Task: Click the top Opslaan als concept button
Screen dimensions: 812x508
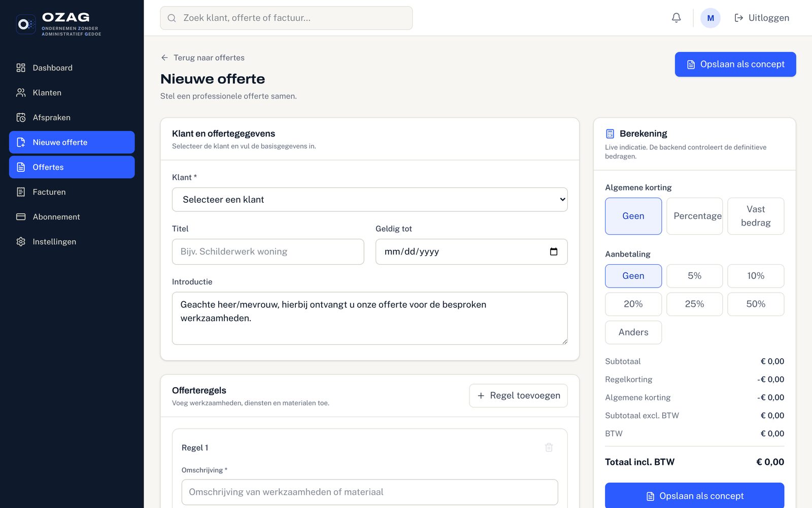Action: [x=735, y=65]
